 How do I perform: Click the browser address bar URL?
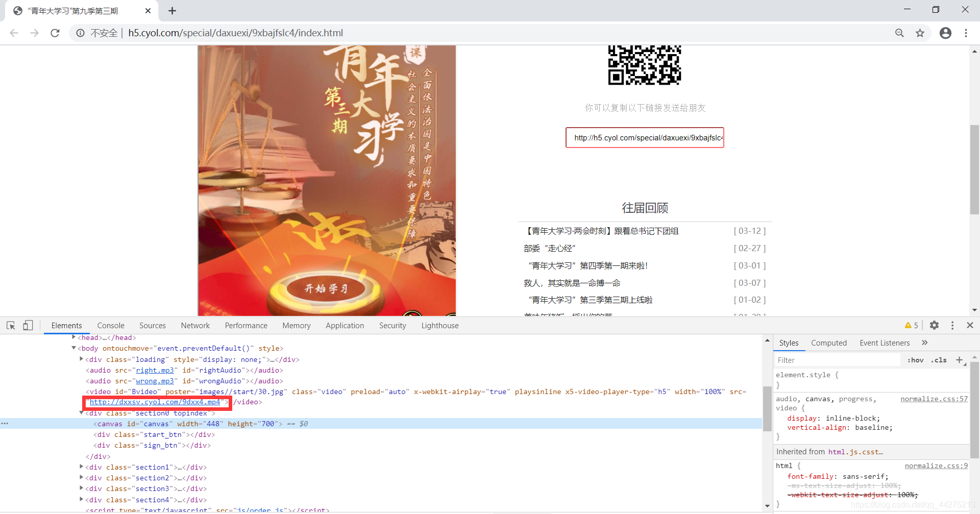[x=235, y=33]
